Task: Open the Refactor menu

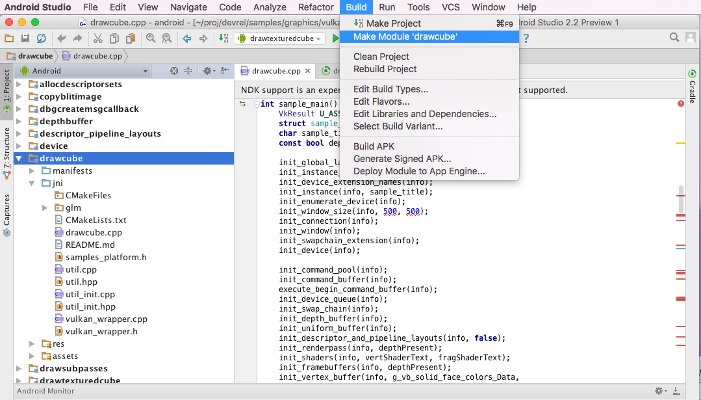Action: pos(316,7)
